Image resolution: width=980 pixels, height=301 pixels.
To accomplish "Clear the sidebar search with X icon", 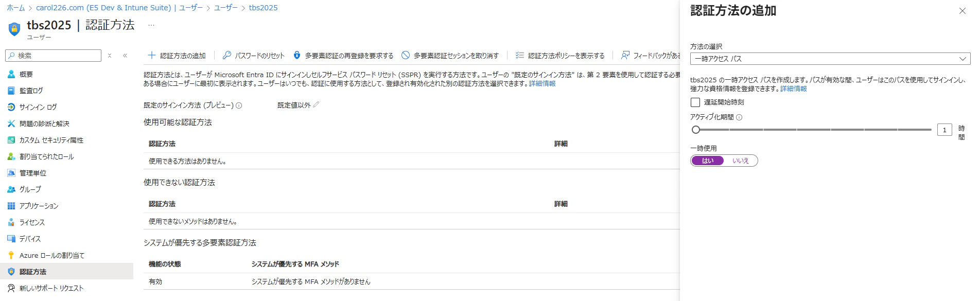I will pos(110,56).
